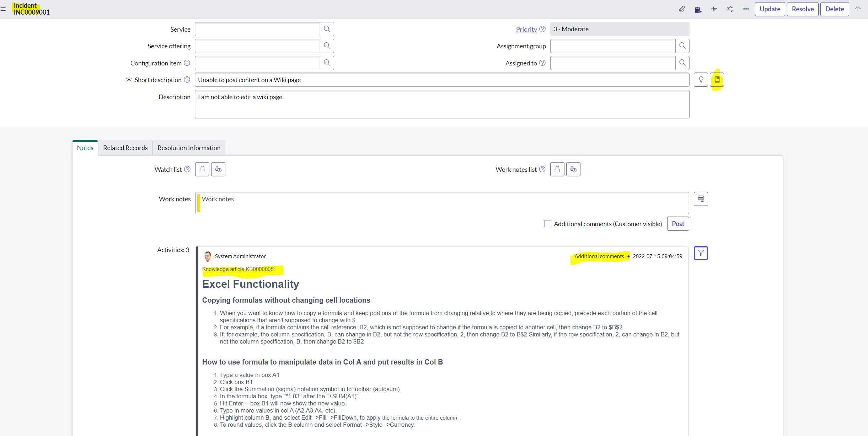868x436 pixels.
Task: Click the search knowledge book icon
Action: coord(717,80)
